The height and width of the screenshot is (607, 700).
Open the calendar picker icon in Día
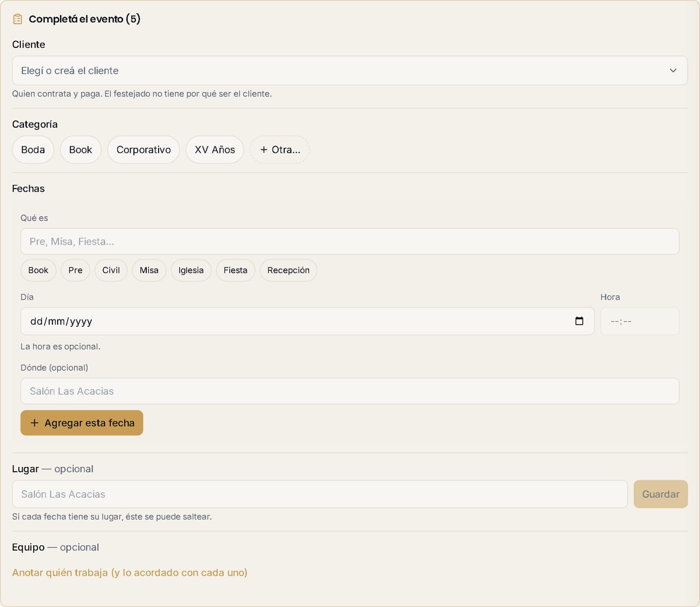[x=579, y=321]
